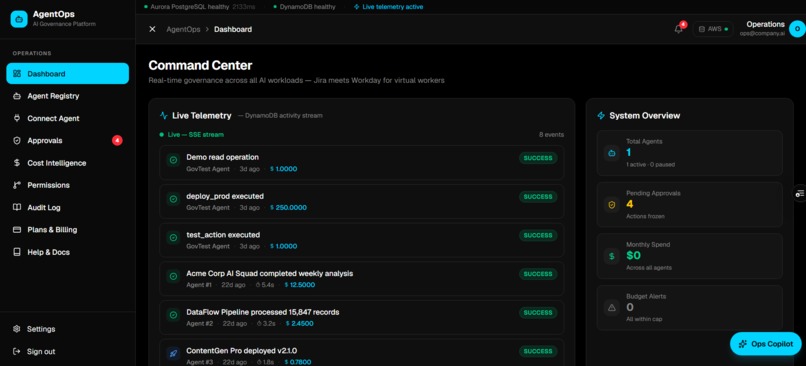This screenshot has height=366, width=806.
Task: Click the $250.0000 cost value
Action: tap(288, 208)
